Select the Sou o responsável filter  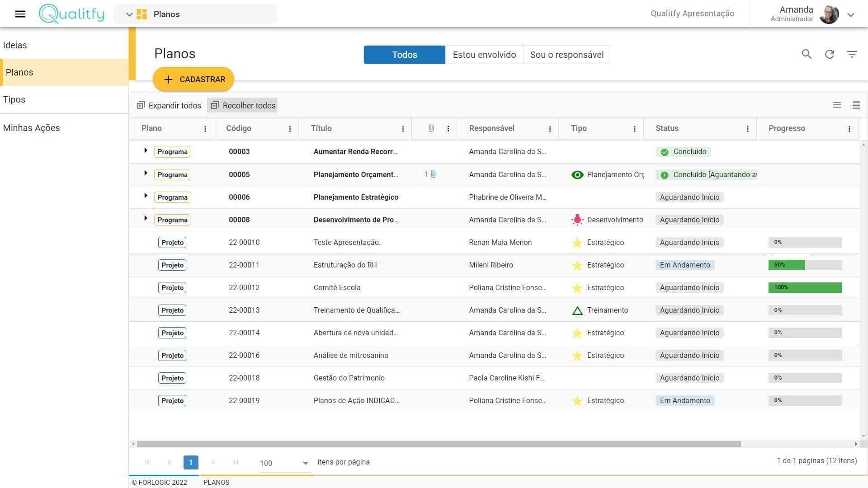point(566,55)
